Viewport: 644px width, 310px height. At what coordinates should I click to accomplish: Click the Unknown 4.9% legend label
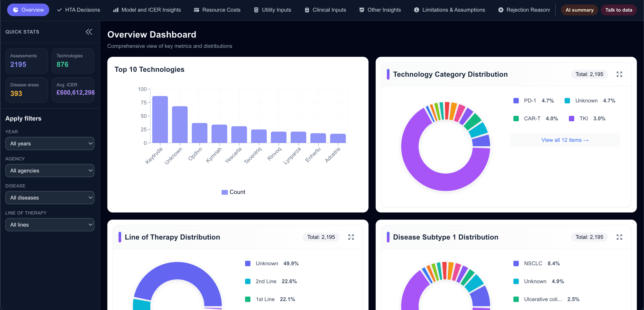pyautogui.click(x=544, y=281)
